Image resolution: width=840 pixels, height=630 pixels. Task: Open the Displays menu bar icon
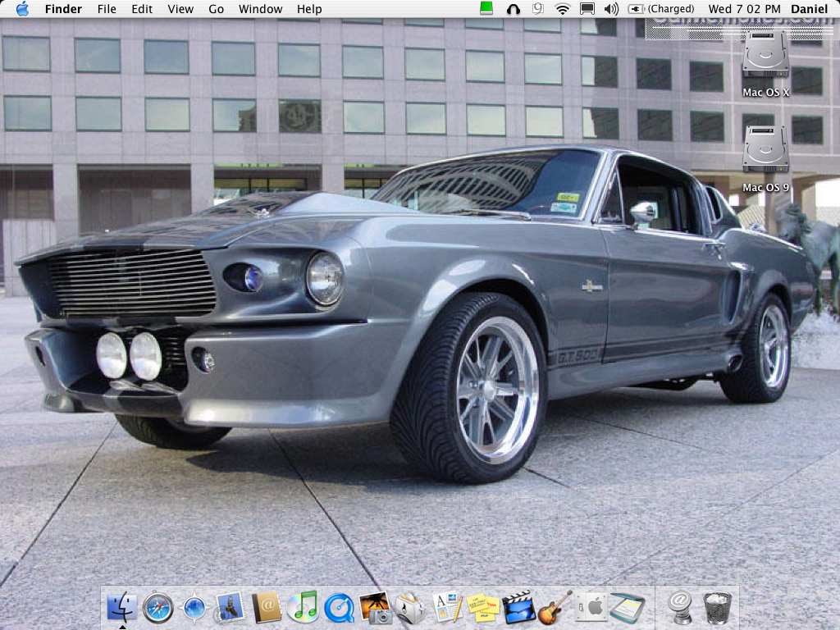(x=587, y=9)
